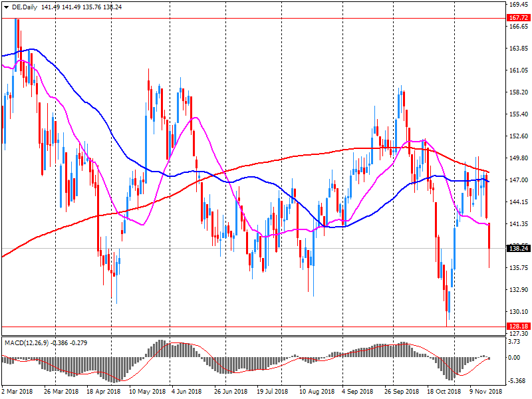Click the 19 Jul 2018 date label
The width and height of the screenshot is (532, 399).
[x=273, y=392]
